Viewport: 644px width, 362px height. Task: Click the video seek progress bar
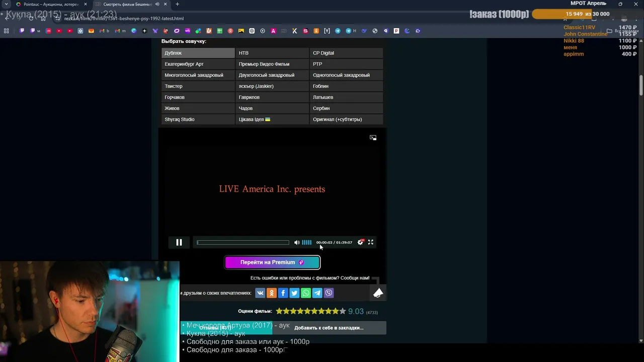(x=243, y=242)
